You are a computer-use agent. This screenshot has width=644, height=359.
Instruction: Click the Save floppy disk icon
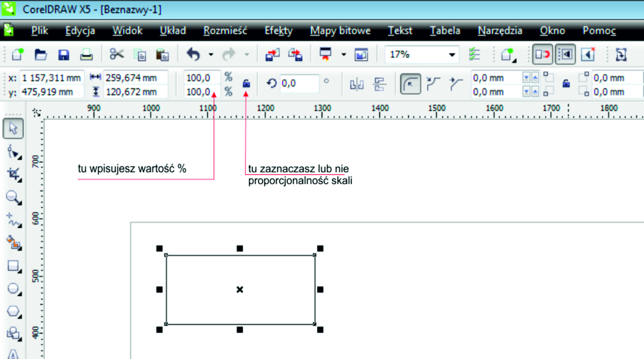coord(63,55)
